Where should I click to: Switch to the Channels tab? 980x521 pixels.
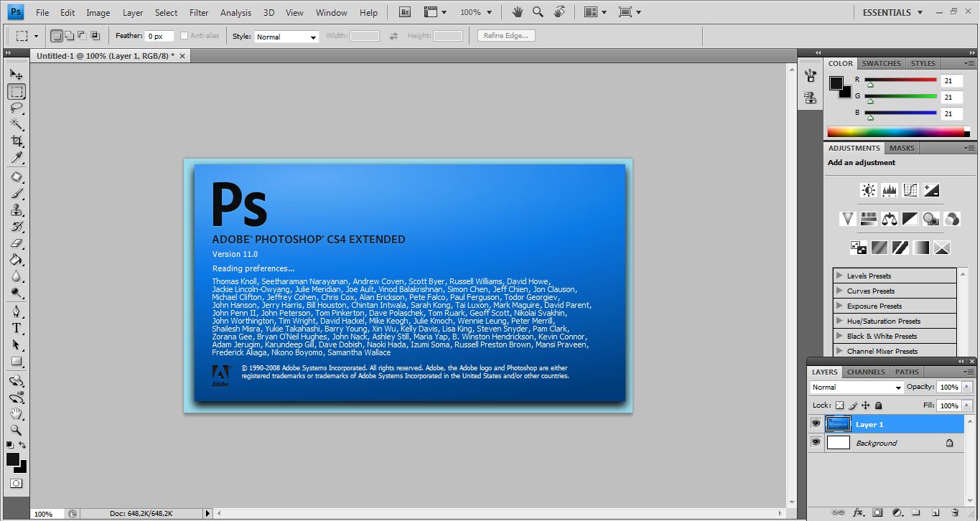coord(866,372)
